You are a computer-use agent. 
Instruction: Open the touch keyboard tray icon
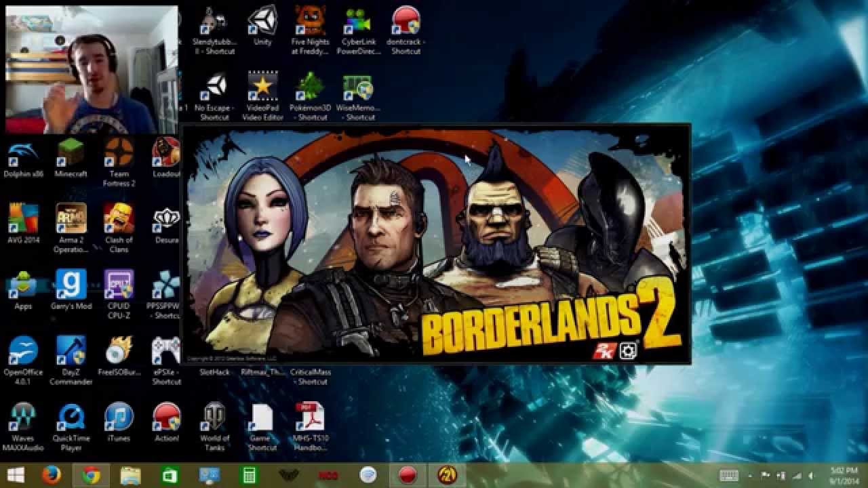729,475
